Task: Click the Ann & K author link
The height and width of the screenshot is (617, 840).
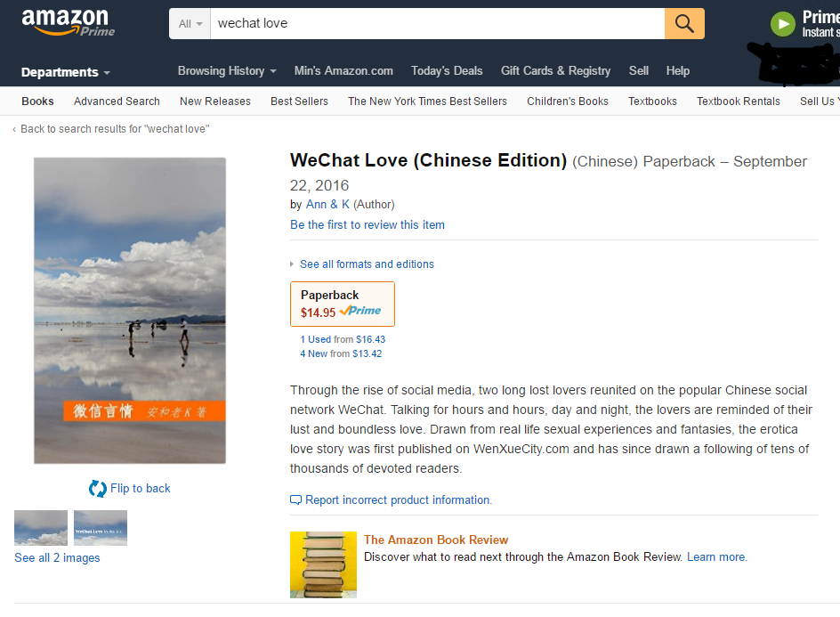Action: [x=327, y=205]
